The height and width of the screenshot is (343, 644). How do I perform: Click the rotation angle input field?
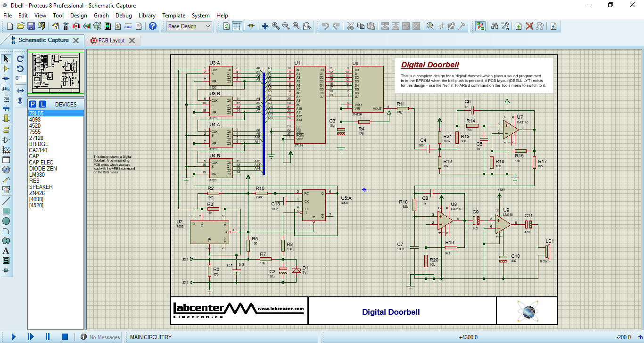(x=20, y=78)
